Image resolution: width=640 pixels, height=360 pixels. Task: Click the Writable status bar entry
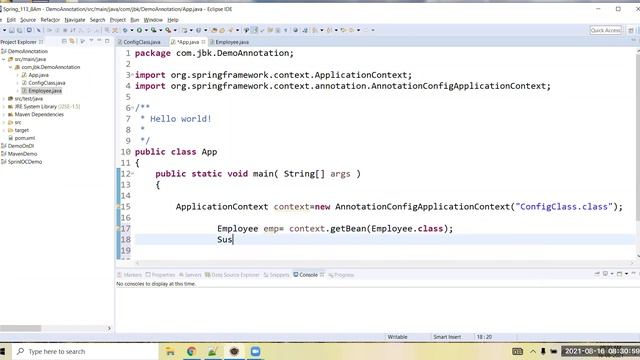coord(398,337)
